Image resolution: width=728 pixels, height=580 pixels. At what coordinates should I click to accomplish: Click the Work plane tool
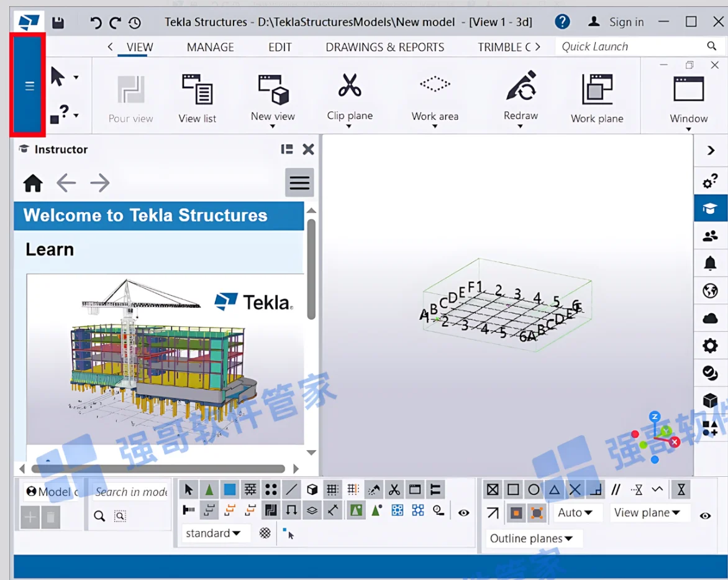[x=597, y=98]
